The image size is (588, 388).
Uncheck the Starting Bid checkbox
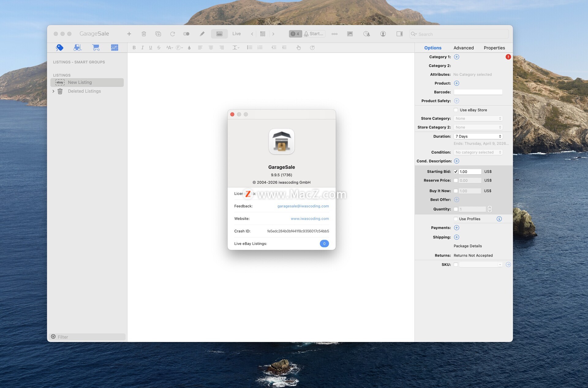point(456,172)
